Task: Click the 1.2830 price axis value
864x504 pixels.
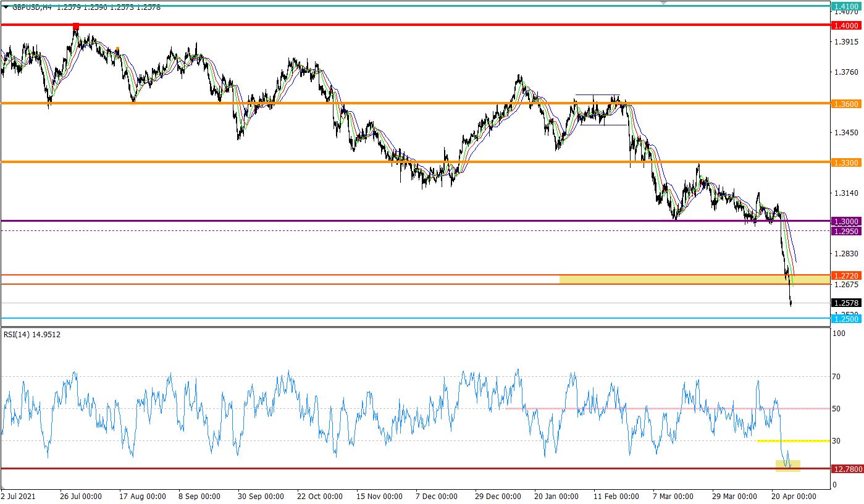Action: 846,254
